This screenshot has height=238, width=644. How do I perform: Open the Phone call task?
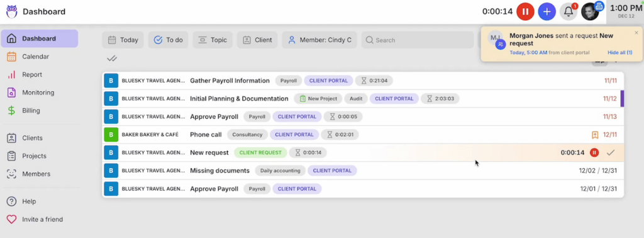pyautogui.click(x=206, y=134)
